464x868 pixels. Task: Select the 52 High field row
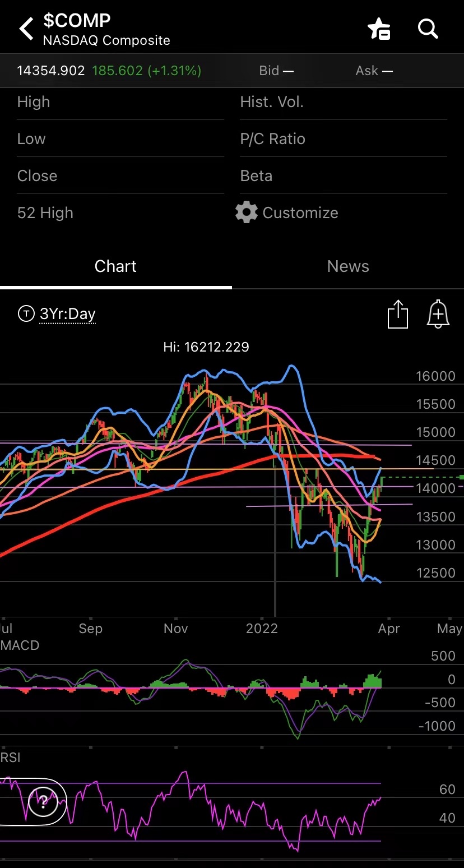pyautogui.click(x=120, y=213)
